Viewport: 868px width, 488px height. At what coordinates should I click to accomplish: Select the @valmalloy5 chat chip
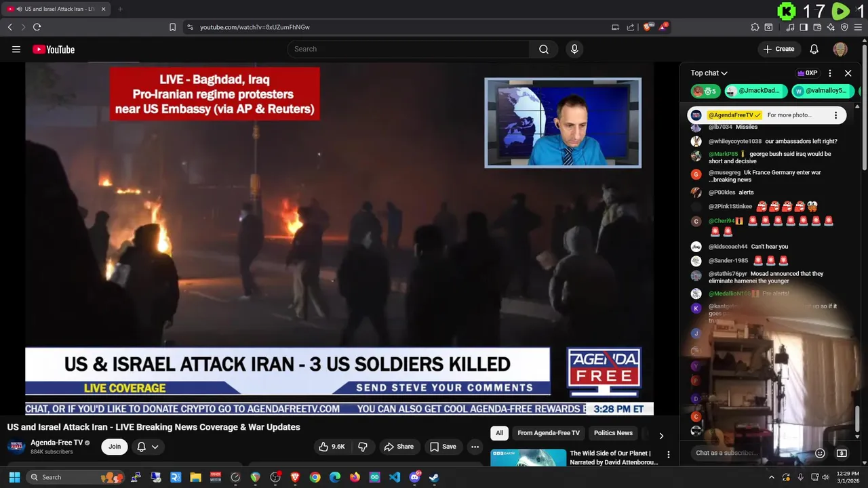pyautogui.click(x=823, y=91)
